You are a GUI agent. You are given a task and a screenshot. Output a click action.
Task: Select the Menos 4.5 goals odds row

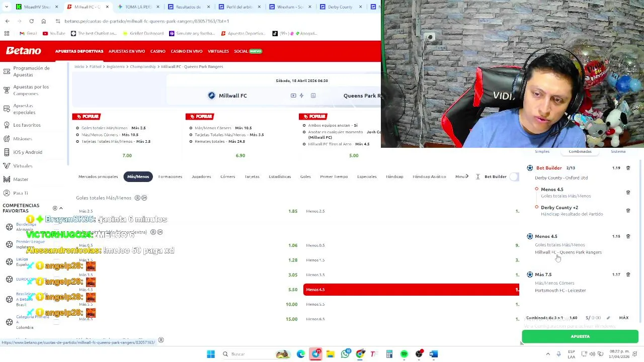click(411, 290)
